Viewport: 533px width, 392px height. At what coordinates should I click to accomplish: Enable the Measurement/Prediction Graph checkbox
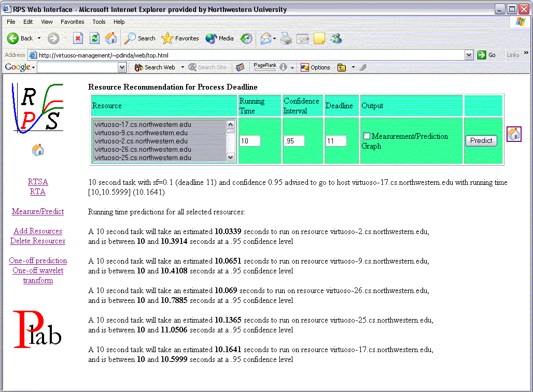pos(367,136)
